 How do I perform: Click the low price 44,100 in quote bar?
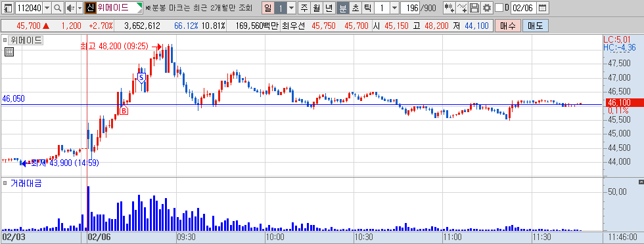(x=477, y=26)
